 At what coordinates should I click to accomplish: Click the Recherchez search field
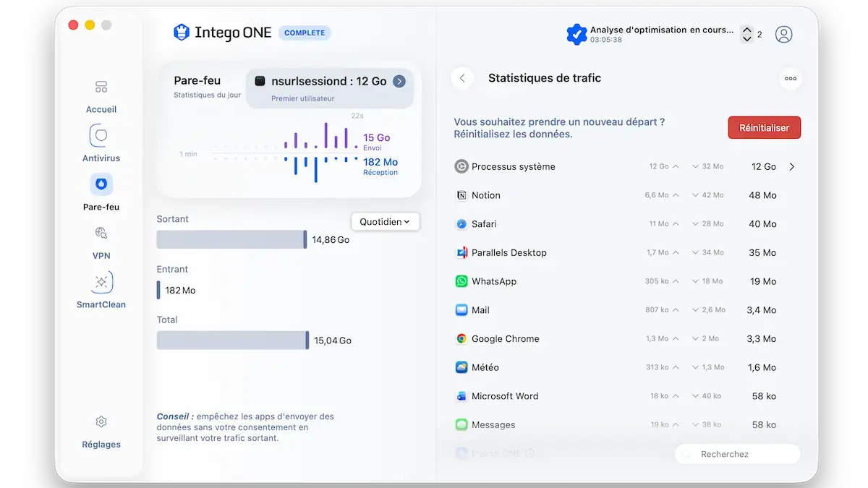738,454
